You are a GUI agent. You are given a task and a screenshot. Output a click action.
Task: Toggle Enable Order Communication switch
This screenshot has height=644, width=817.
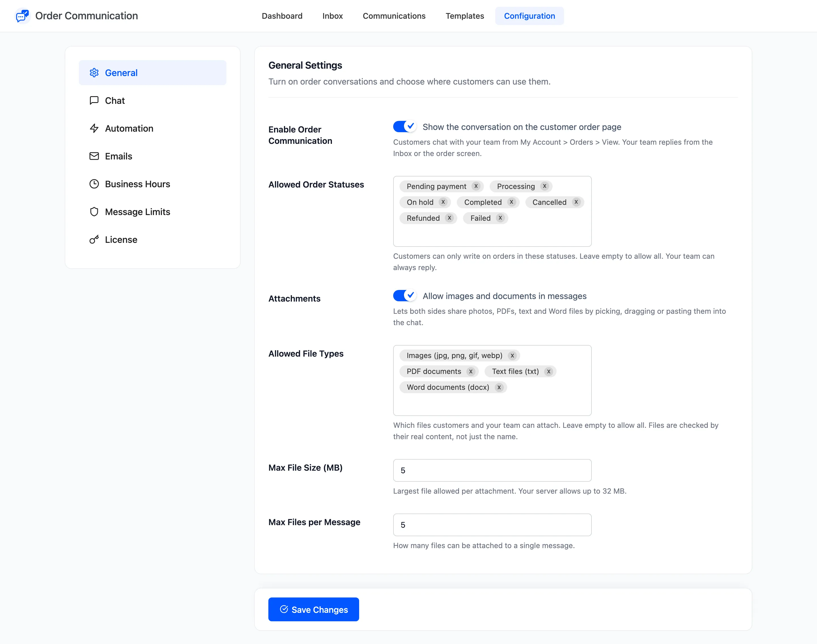pos(405,127)
